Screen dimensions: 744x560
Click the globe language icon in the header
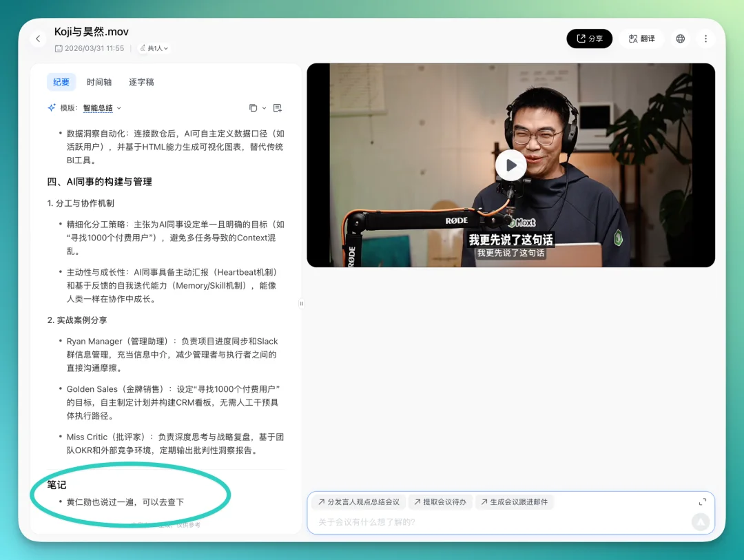(x=680, y=39)
